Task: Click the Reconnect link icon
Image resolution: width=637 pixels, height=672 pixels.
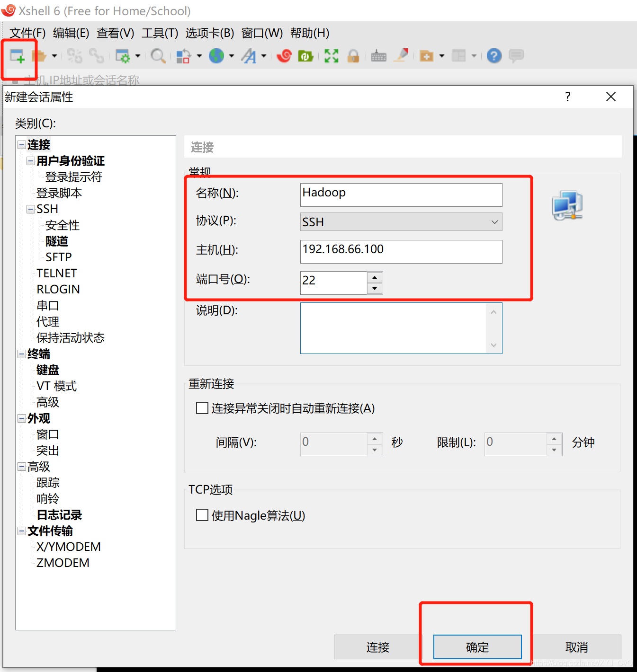Action: (97, 56)
